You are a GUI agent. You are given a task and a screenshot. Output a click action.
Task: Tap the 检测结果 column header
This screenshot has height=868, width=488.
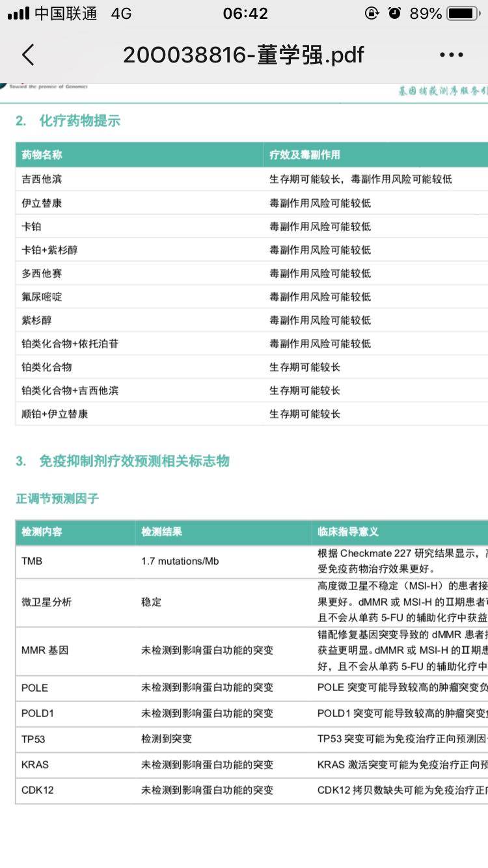pos(162,532)
